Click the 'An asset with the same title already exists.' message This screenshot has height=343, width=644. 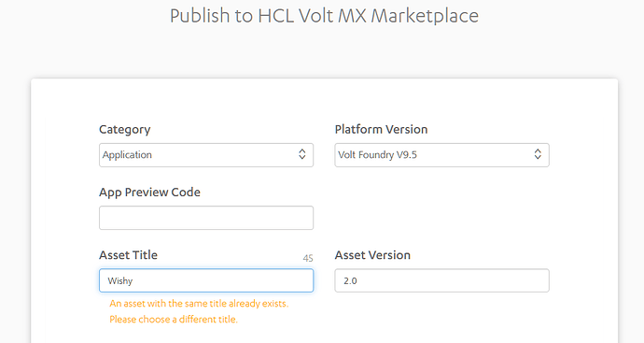click(199, 304)
